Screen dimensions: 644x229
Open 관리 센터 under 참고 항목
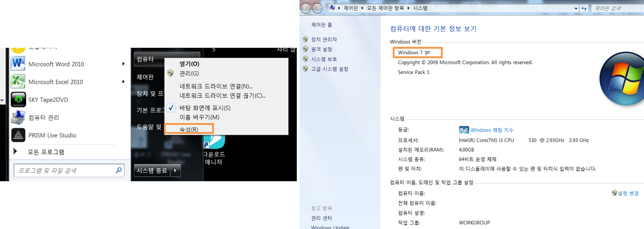tap(322, 218)
